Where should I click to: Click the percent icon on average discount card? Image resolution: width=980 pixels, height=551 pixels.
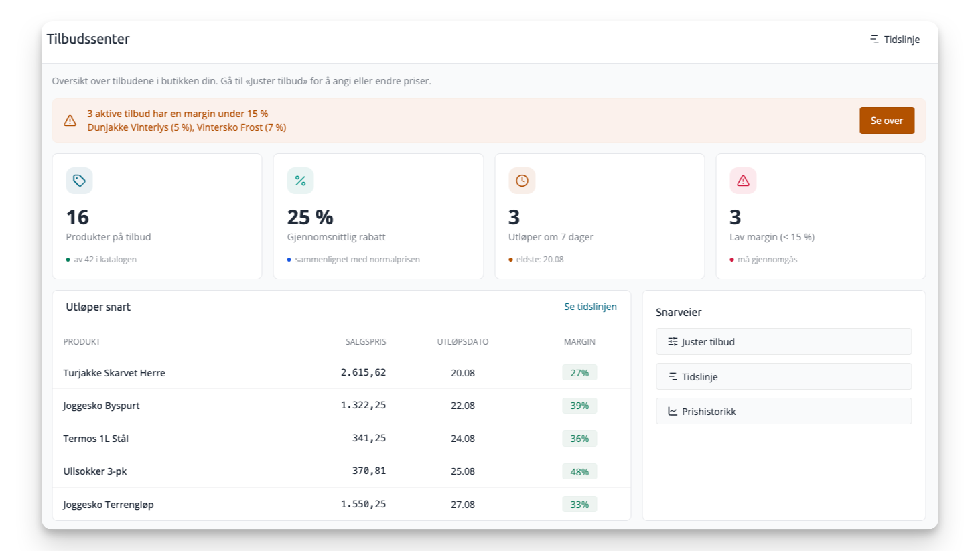click(x=300, y=181)
